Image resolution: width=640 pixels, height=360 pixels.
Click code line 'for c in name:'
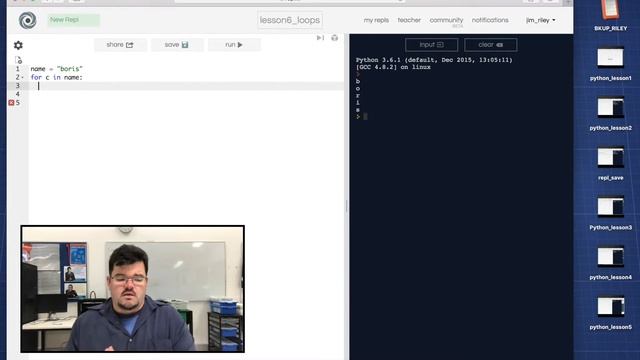tap(57, 77)
